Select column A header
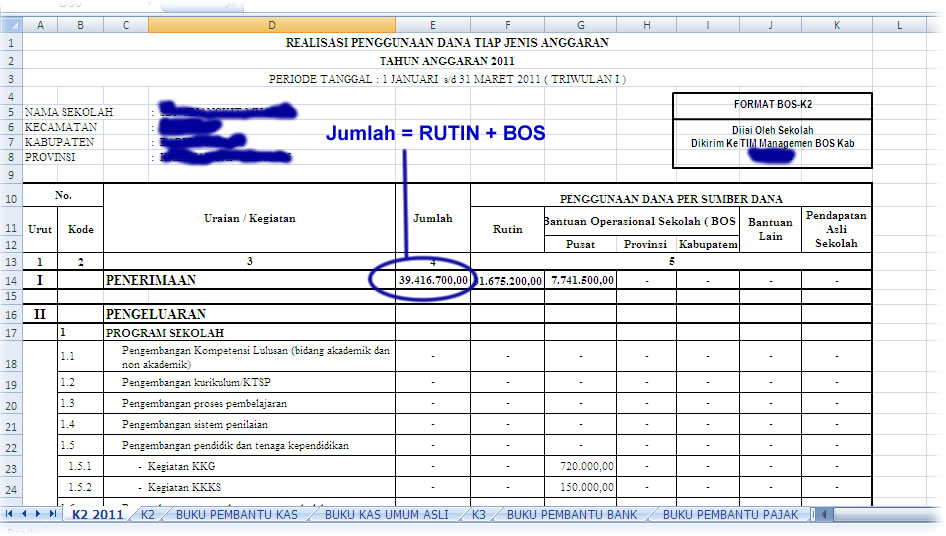The height and width of the screenshot is (536, 946). (x=40, y=25)
